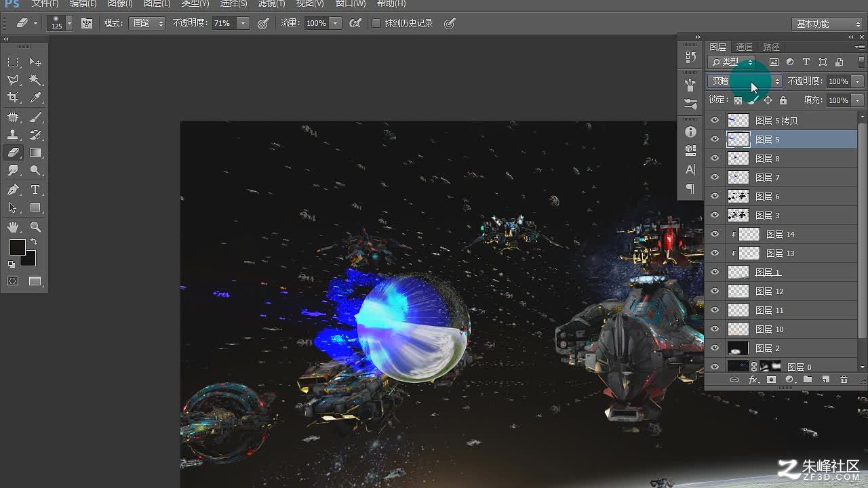This screenshot has height=488, width=868.
Task: Hide layer 图层 5 拷贝
Action: (714, 121)
